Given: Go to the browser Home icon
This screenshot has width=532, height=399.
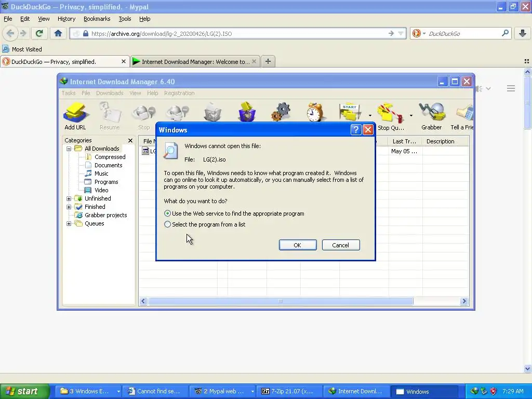Looking at the screenshot, I should coord(58,33).
